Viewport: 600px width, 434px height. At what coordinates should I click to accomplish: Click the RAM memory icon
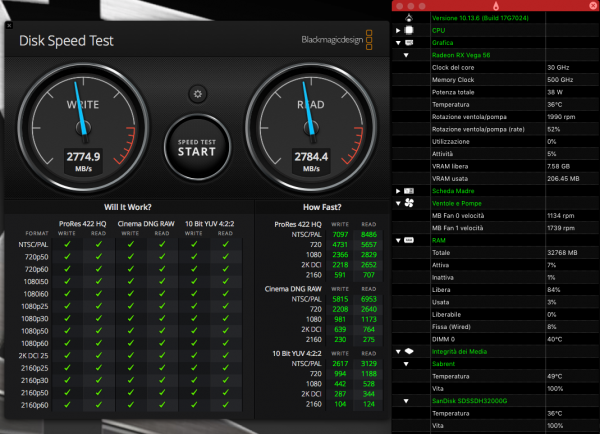click(409, 240)
